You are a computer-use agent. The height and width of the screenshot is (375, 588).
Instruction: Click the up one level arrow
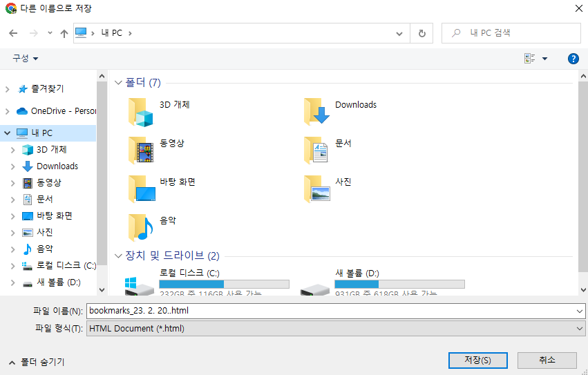(x=64, y=33)
